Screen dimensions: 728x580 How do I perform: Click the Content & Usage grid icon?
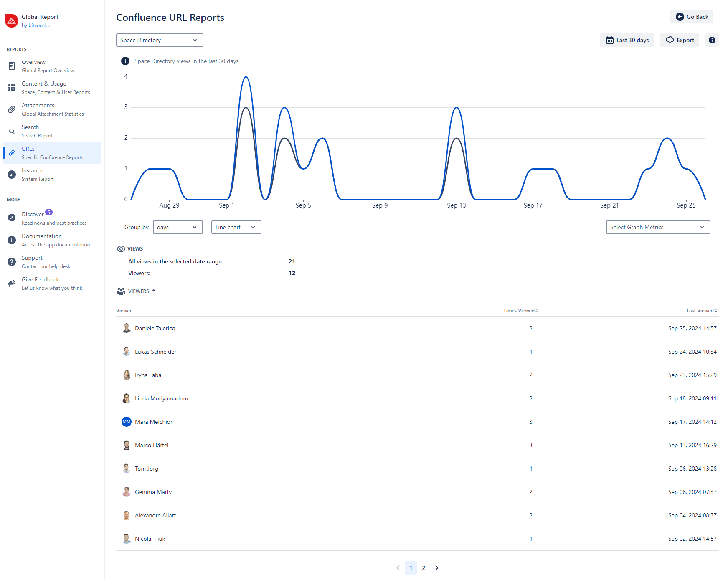click(x=12, y=88)
